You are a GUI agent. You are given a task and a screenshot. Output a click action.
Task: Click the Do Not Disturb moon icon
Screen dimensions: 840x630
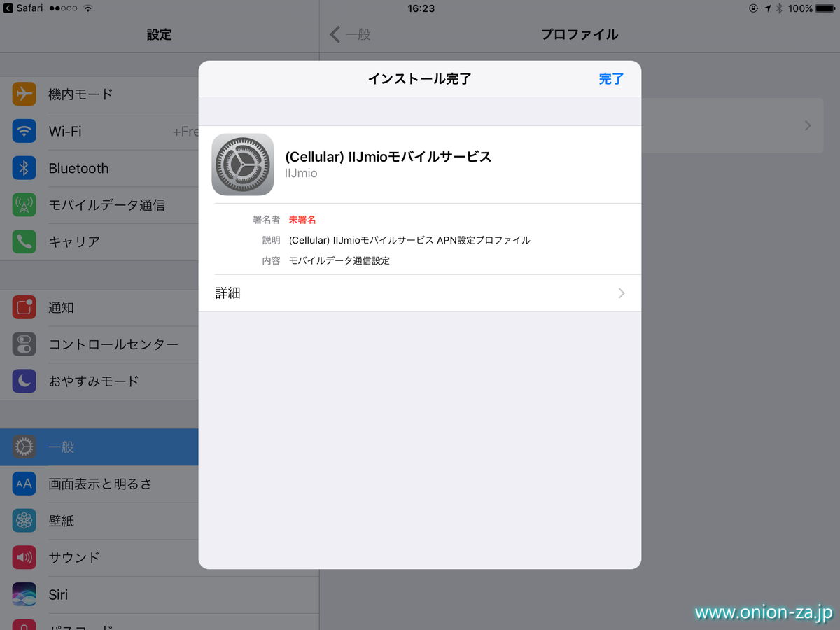click(24, 381)
